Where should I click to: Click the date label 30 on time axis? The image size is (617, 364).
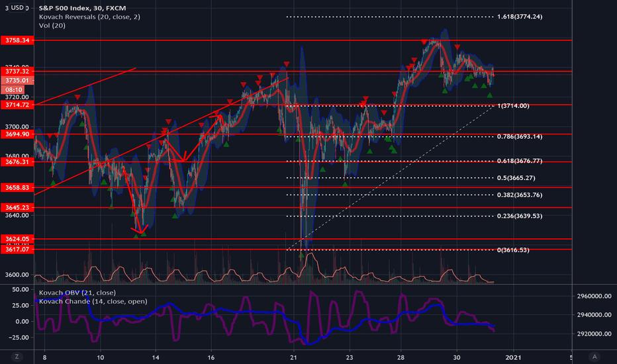(456, 357)
